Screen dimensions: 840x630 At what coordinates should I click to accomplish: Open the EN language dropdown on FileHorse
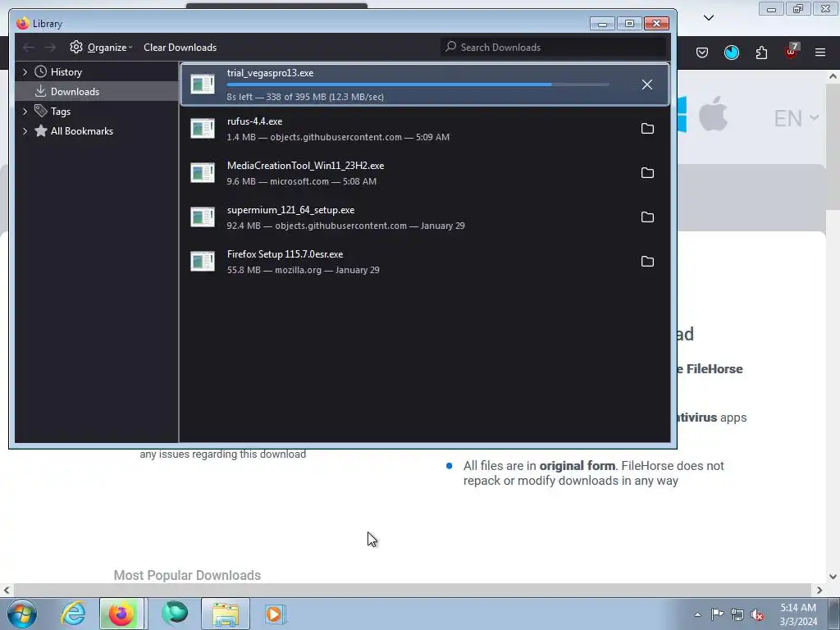point(796,118)
